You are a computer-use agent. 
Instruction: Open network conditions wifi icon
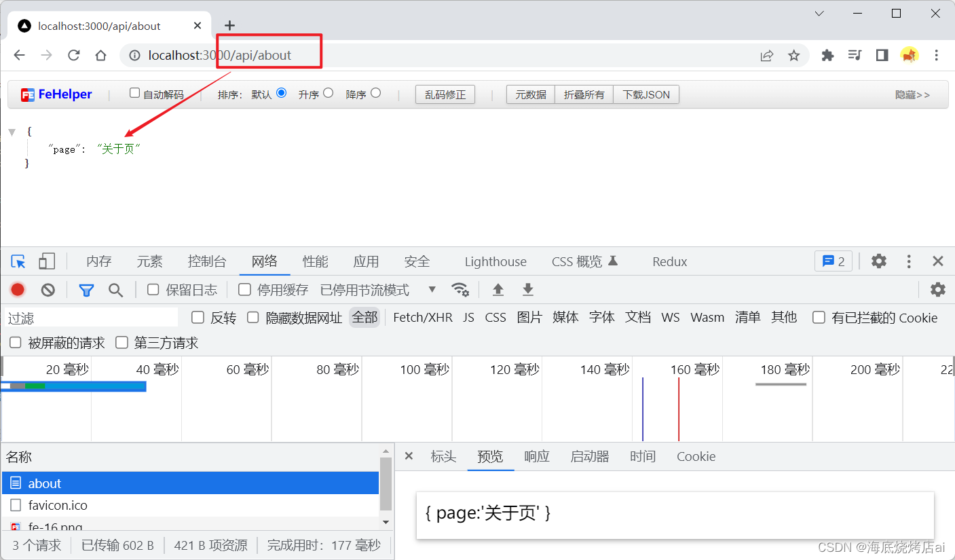tap(460, 290)
